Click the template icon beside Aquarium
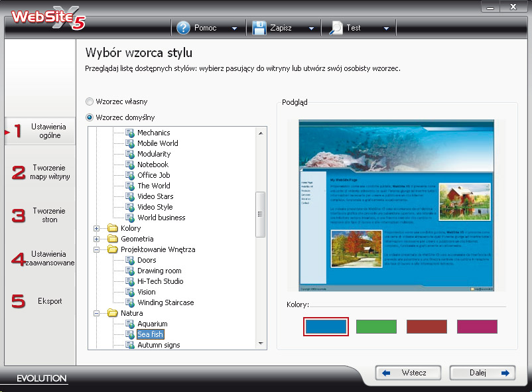Image resolution: width=532 pixels, height=392 pixels. (130, 324)
